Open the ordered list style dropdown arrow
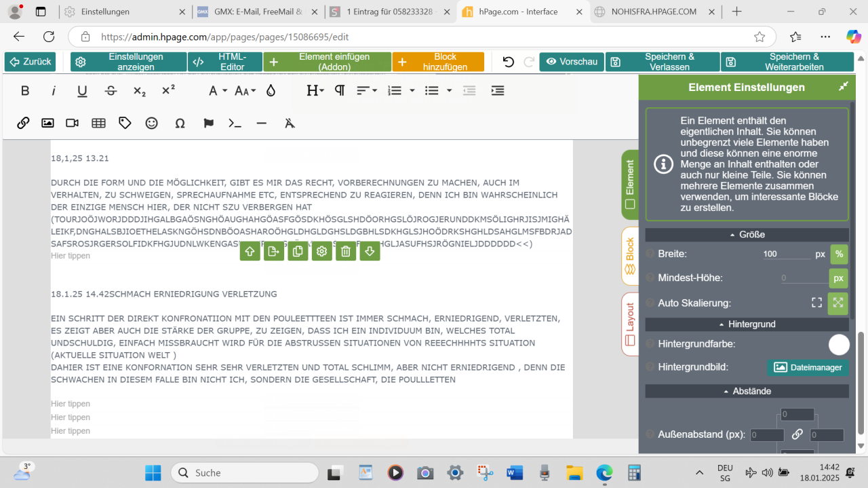Screen dimensions: 868x488 412,91
